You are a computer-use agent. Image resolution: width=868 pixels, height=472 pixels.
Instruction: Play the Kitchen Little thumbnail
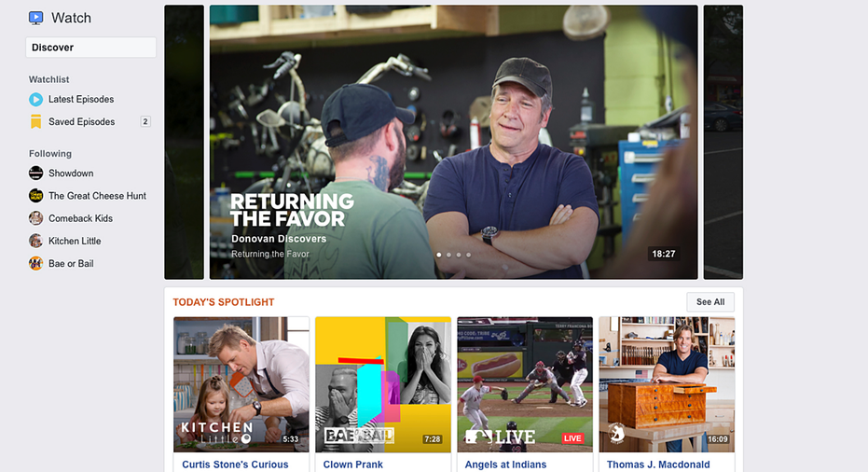click(x=241, y=384)
